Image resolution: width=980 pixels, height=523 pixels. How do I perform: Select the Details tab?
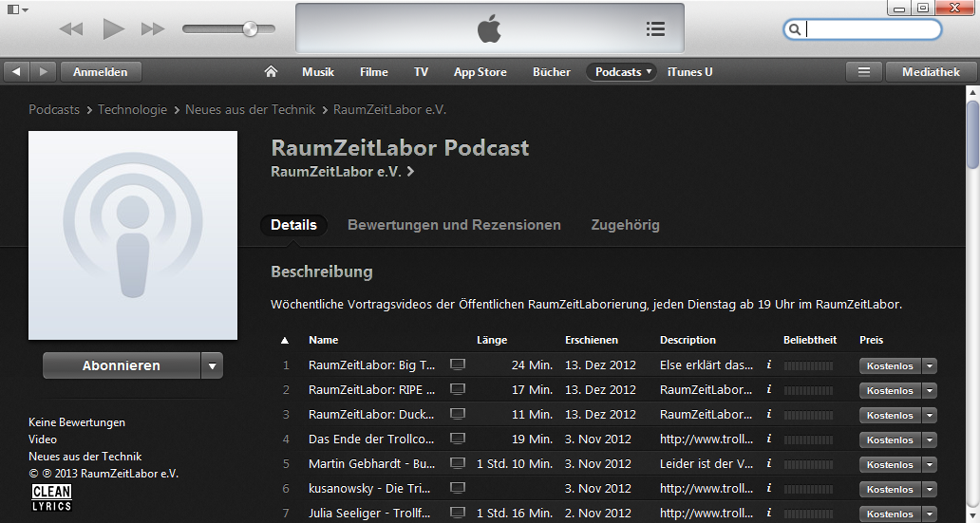[293, 225]
